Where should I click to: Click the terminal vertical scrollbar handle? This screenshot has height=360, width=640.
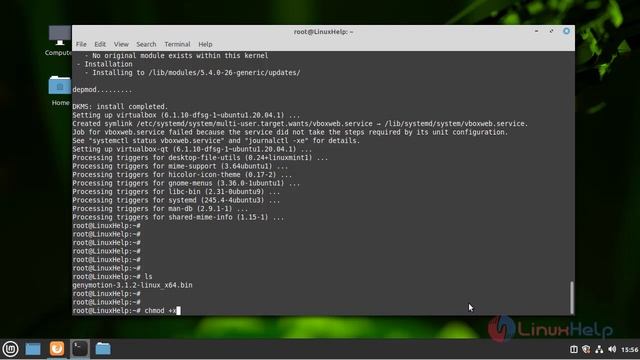pyautogui.click(x=572, y=298)
